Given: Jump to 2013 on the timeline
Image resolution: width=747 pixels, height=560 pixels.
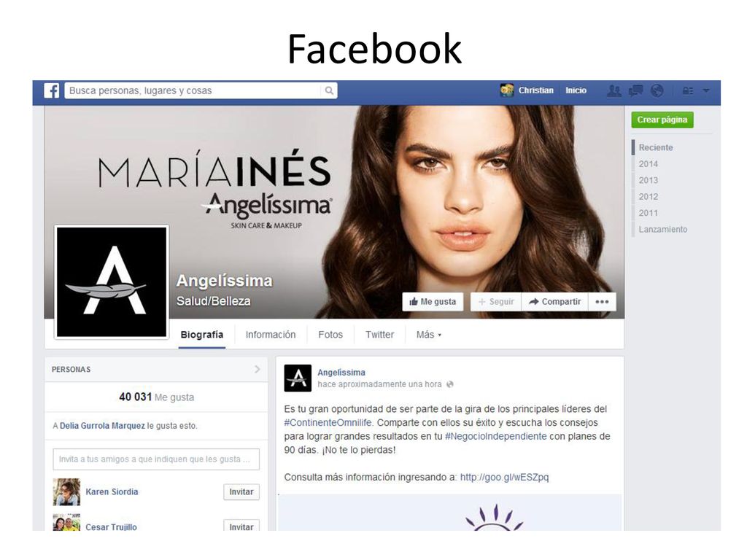Looking at the screenshot, I should [649, 180].
